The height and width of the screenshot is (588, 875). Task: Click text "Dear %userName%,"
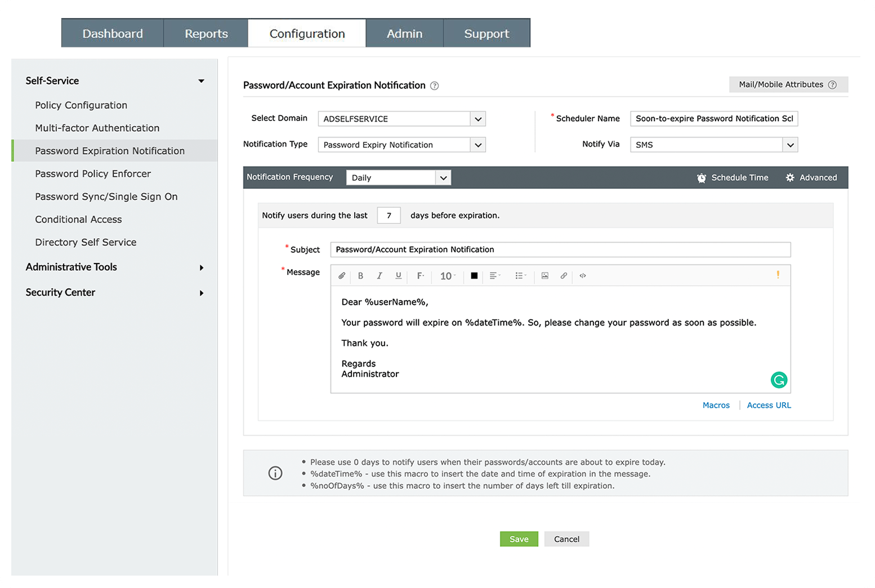point(385,302)
